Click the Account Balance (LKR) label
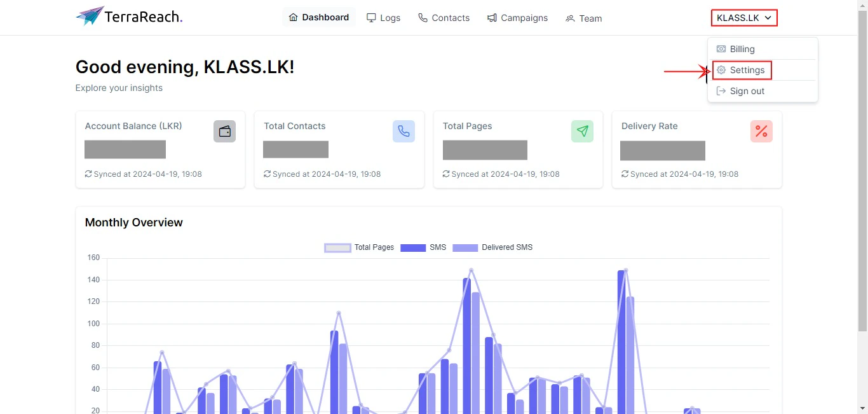The image size is (868, 414). [133, 126]
